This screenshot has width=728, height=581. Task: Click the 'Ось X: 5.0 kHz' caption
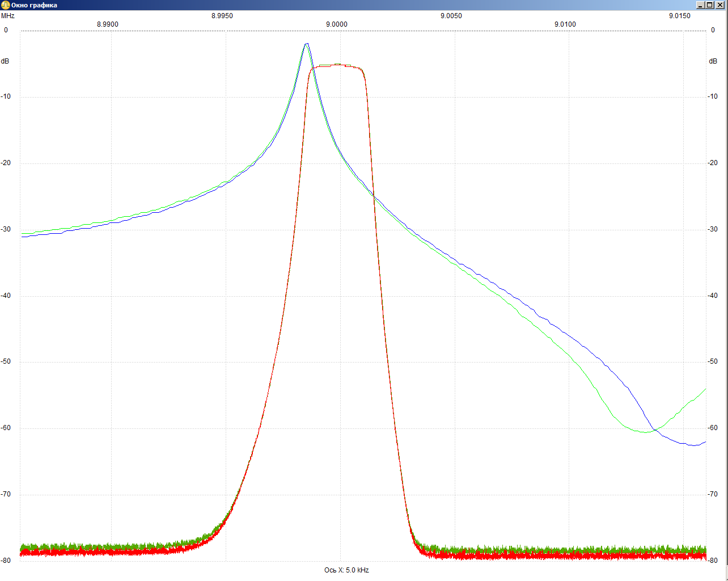click(346, 570)
